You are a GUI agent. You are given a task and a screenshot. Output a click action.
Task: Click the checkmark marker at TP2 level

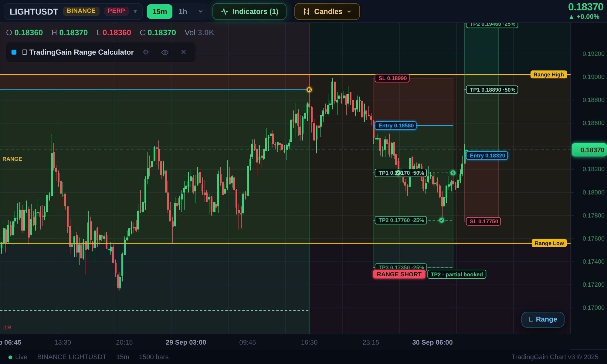(442, 220)
